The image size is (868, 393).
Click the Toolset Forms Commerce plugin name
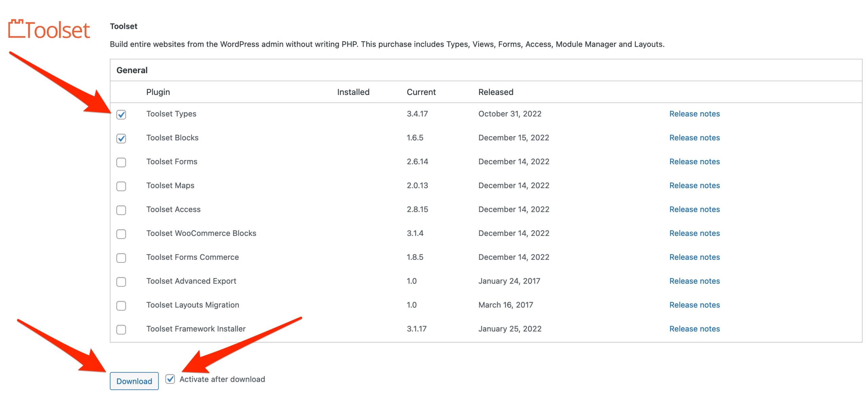193,257
